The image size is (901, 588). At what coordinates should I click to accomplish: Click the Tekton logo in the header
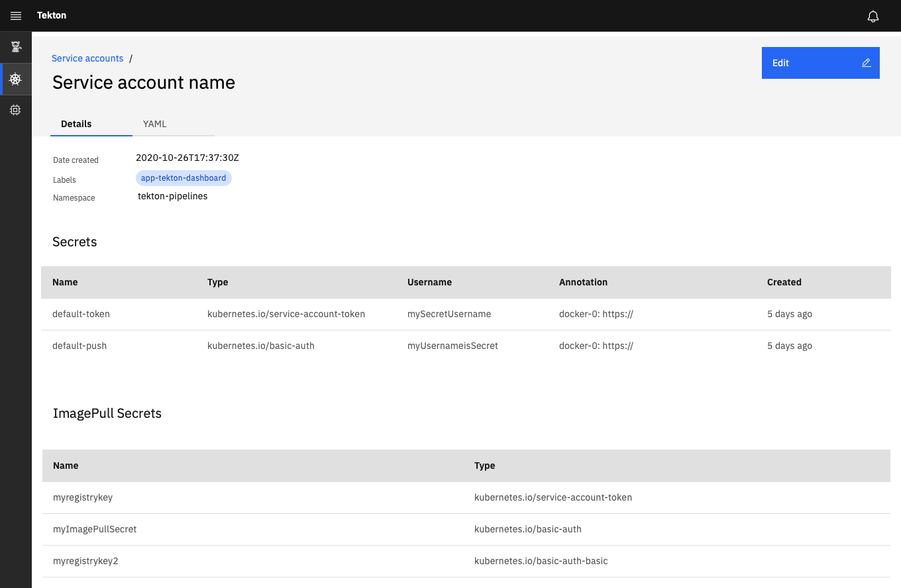pyautogui.click(x=51, y=15)
